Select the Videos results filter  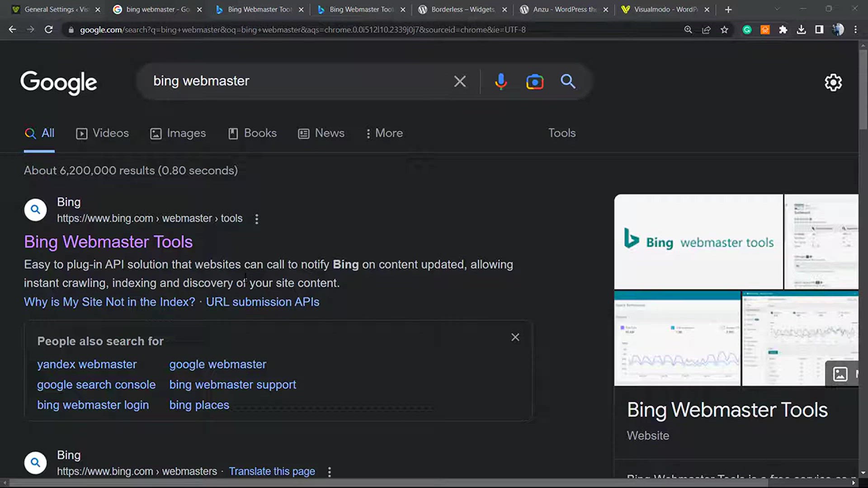pyautogui.click(x=102, y=133)
